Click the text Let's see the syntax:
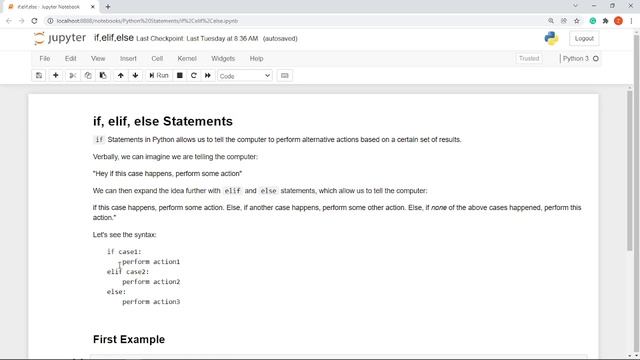Image resolution: width=640 pixels, height=360 pixels. [x=124, y=235]
